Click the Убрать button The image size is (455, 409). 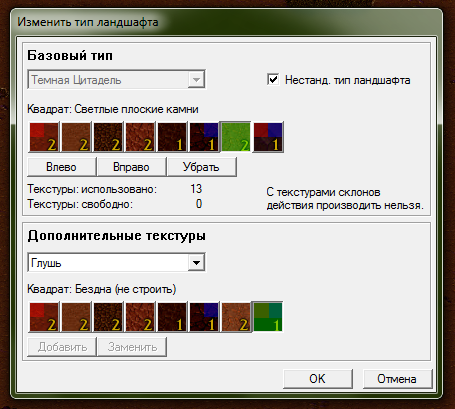click(201, 167)
